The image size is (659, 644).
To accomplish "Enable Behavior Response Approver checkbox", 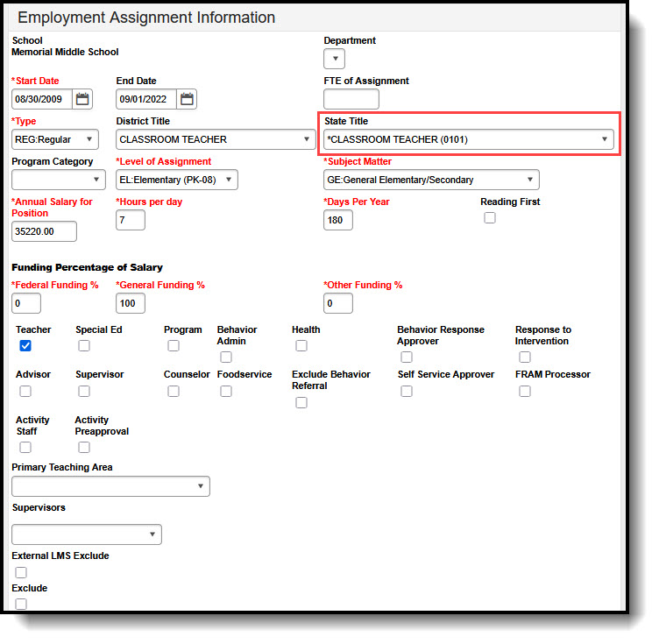I will pyautogui.click(x=407, y=357).
